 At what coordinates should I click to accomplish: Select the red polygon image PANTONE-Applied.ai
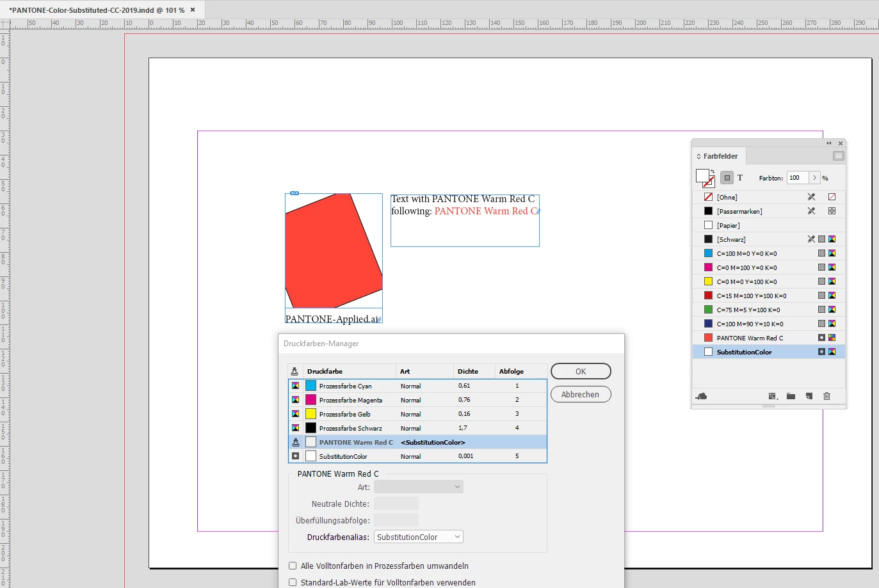333,251
